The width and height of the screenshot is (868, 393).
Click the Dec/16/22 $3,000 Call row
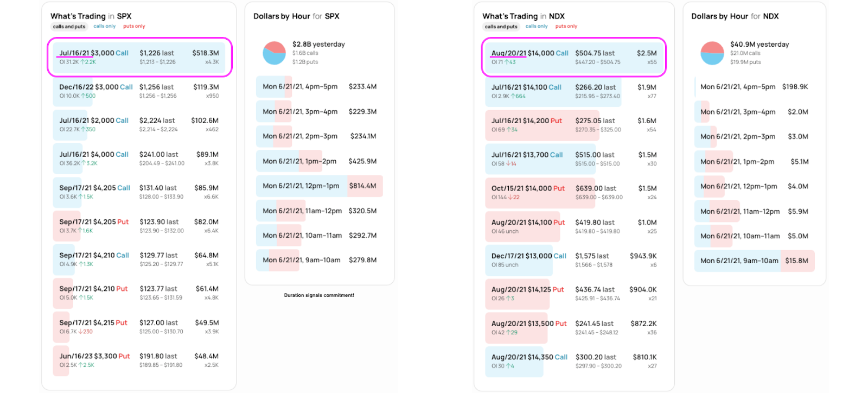point(139,91)
